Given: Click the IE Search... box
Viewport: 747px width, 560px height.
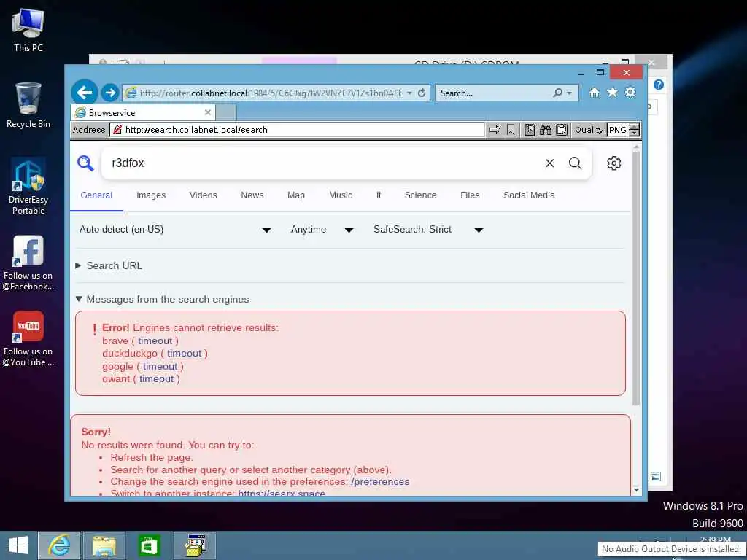Looking at the screenshot, I should pos(493,93).
